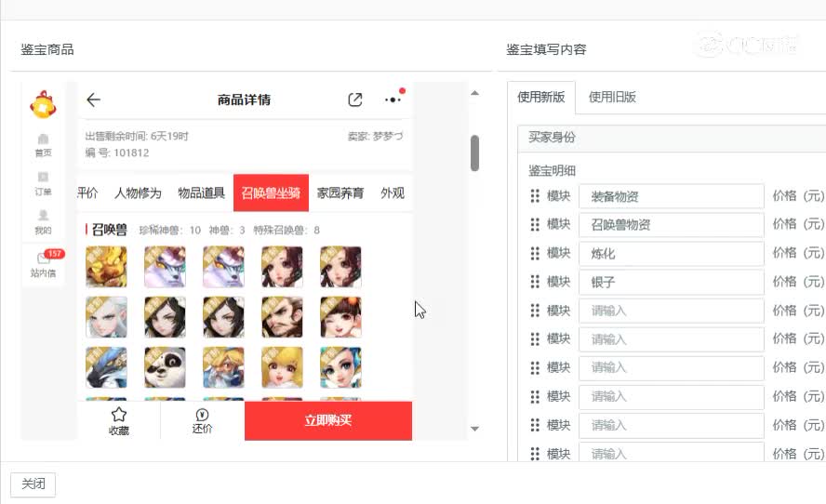Click the 召唤兽物资 module input field
Viewport: 826px width, 504px height.
tap(672, 225)
